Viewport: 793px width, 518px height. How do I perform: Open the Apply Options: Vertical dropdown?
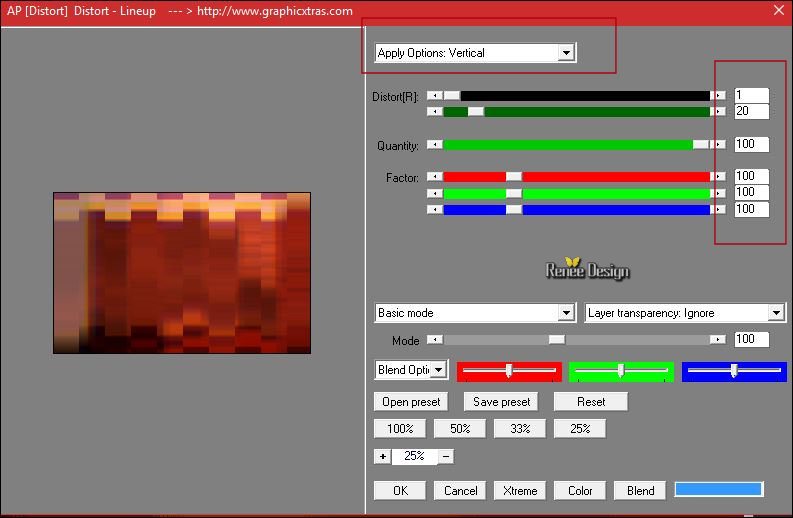point(475,53)
